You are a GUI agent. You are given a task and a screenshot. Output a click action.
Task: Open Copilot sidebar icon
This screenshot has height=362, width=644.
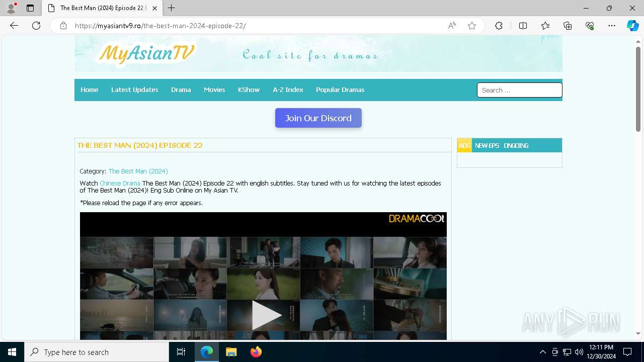632,26
